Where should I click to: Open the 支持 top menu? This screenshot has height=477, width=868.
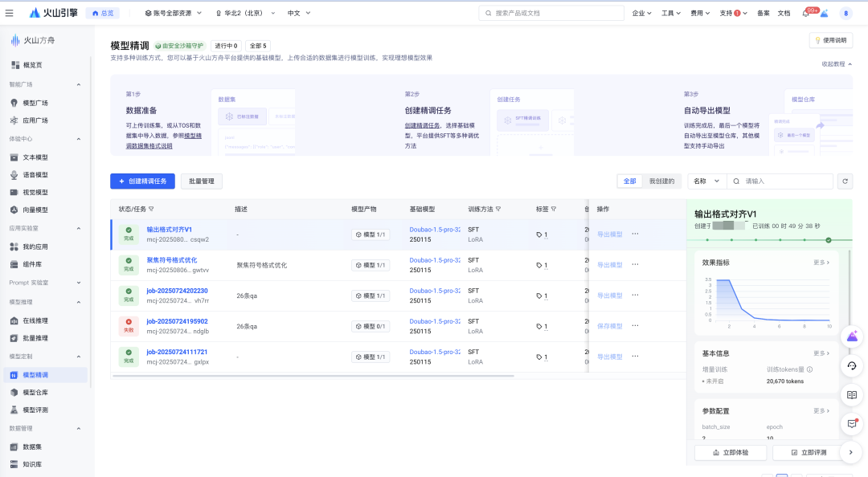[x=733, y=14]
